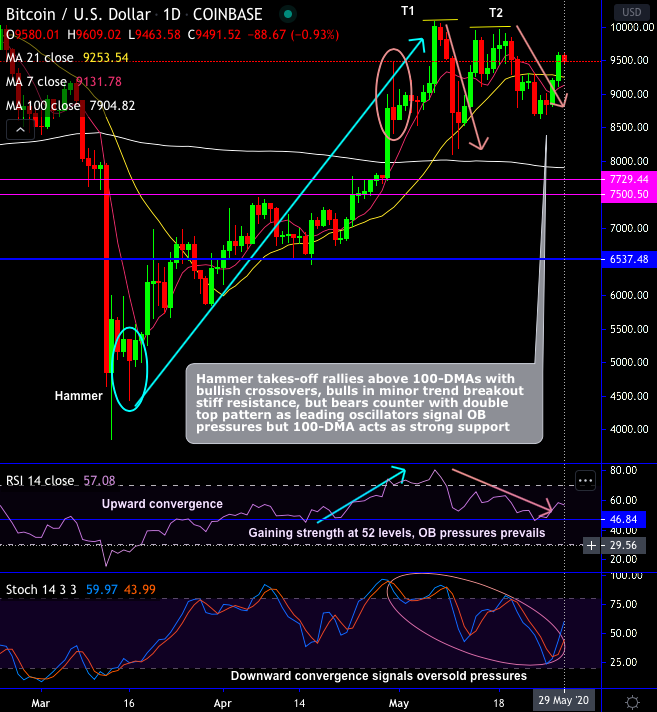Viewport: 657px width, 712px height.
Task: Click the Mar label on time axis
Action: pos(40,703)
